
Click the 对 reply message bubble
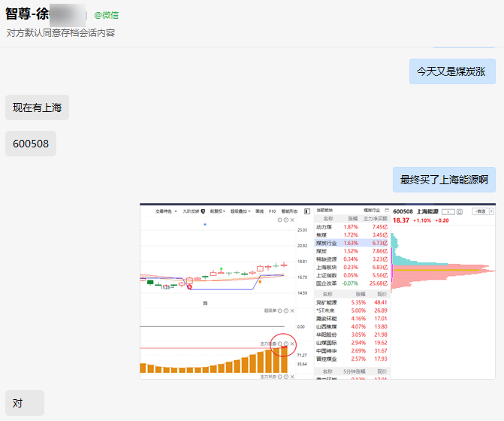[x=25, y=403]
